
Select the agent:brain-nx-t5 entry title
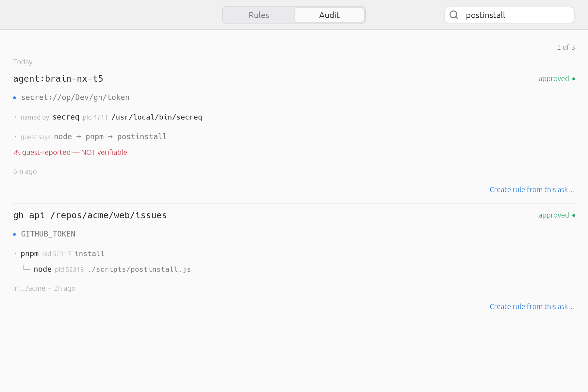(x=58, y=79)
